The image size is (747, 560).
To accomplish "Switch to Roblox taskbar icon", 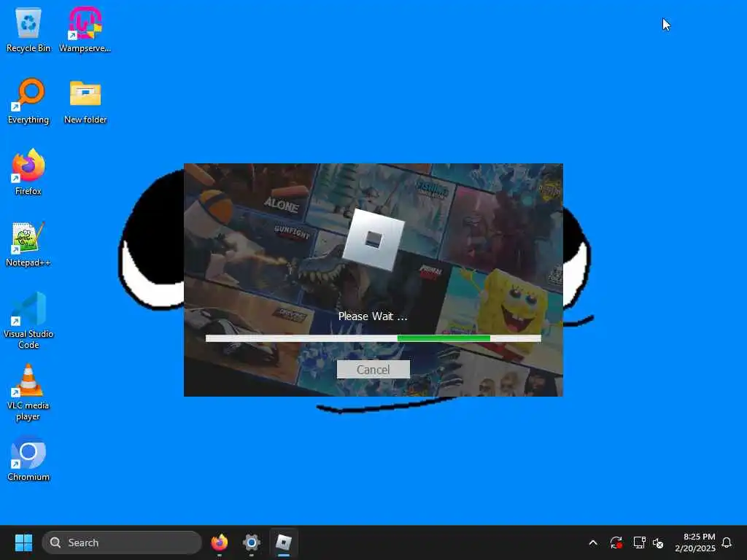I will click(x=284, y=542).
